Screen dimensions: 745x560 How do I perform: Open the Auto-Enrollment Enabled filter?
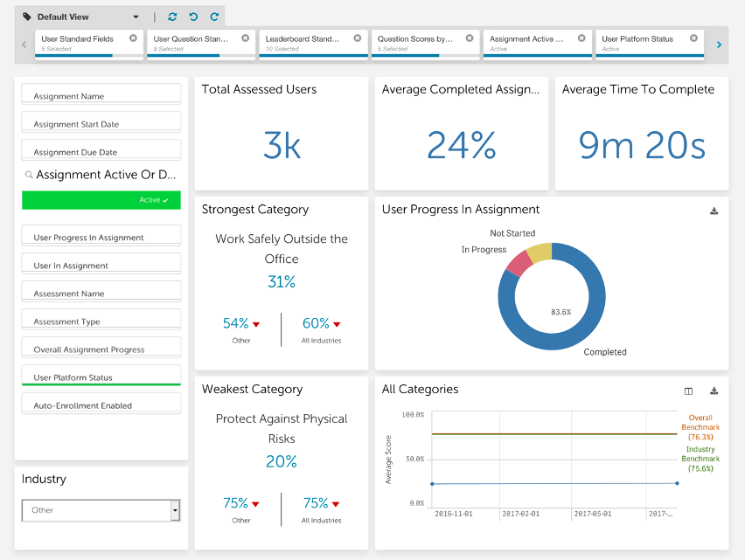[101, 404]
